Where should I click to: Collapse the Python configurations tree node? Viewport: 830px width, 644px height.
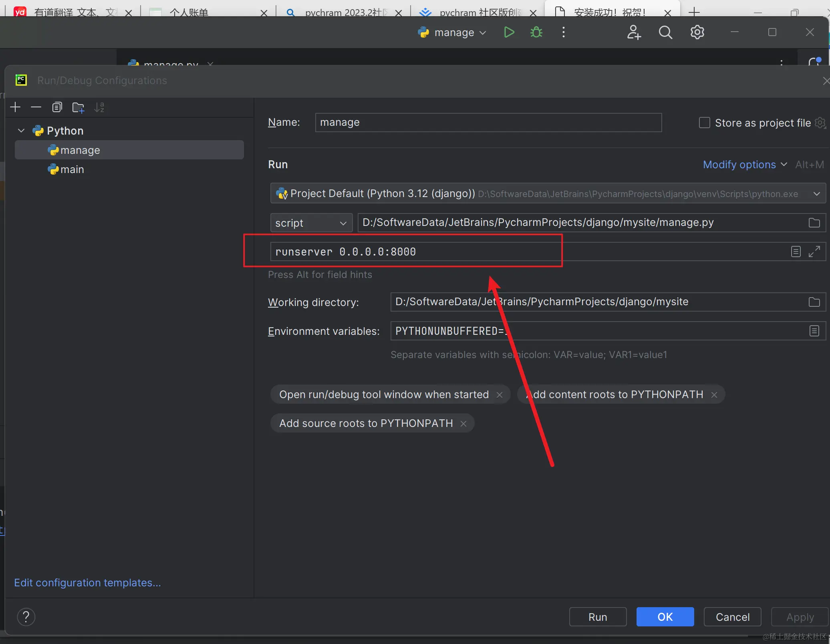pyautogui.click(x=21, y=131)
